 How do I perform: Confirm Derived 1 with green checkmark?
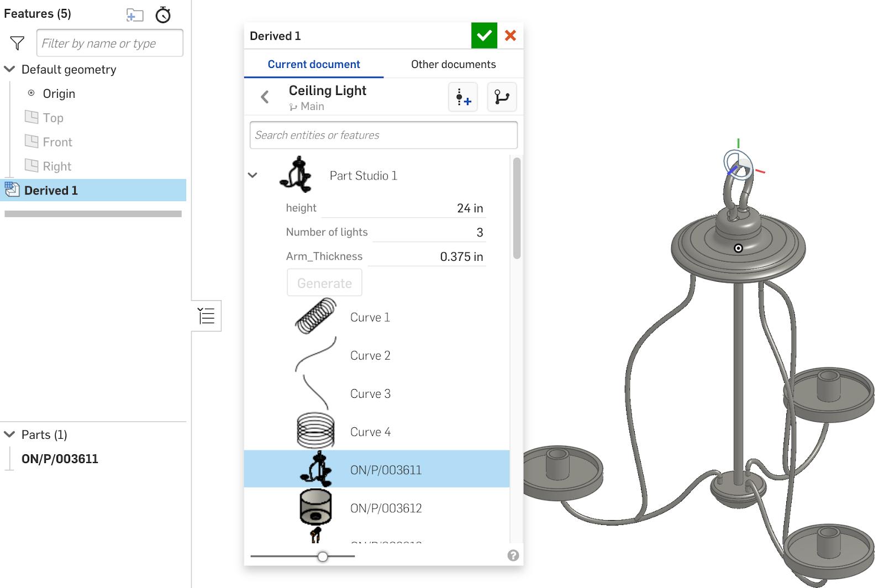484,36
